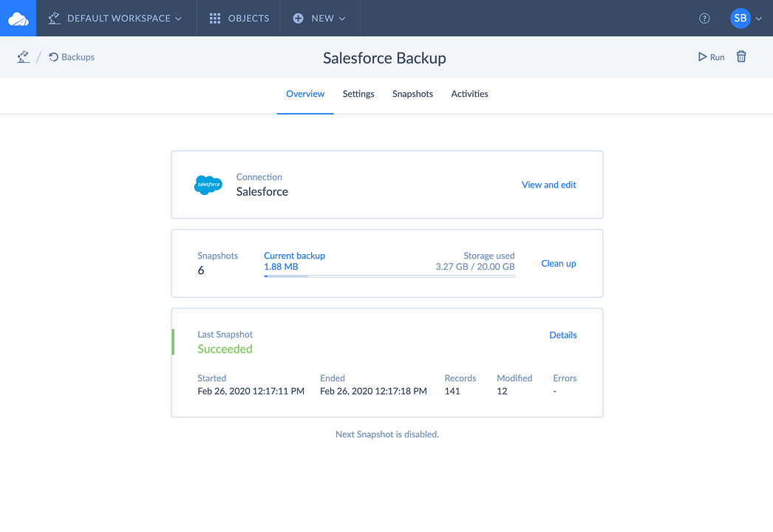Open the Snapshots tab
Viewport: 773px width, 532px height.
click(412, 94)
